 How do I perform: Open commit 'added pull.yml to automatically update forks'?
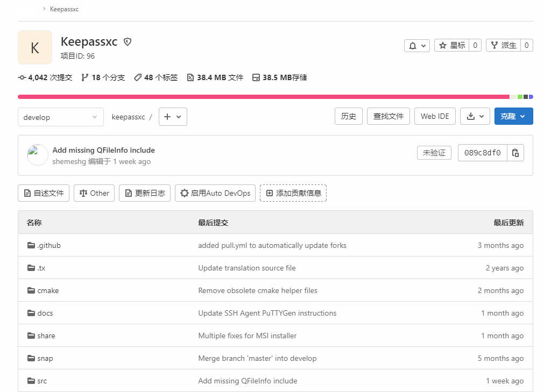272,245
